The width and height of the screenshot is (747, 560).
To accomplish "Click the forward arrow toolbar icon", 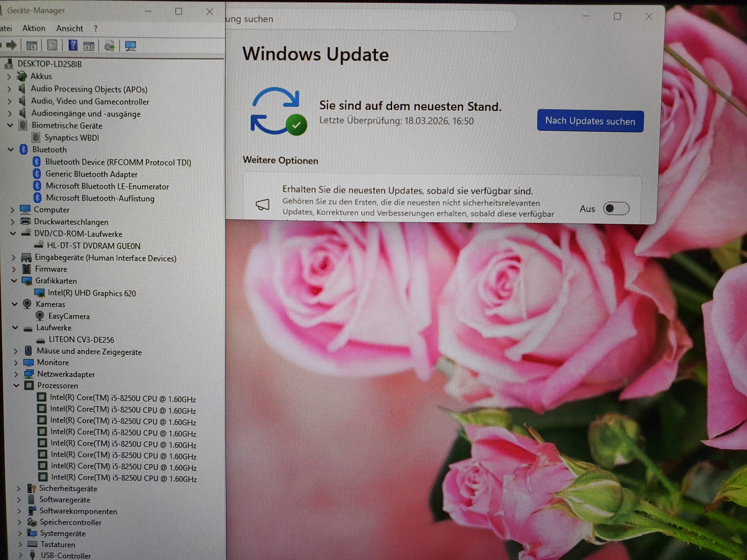I will click(12, 45).
